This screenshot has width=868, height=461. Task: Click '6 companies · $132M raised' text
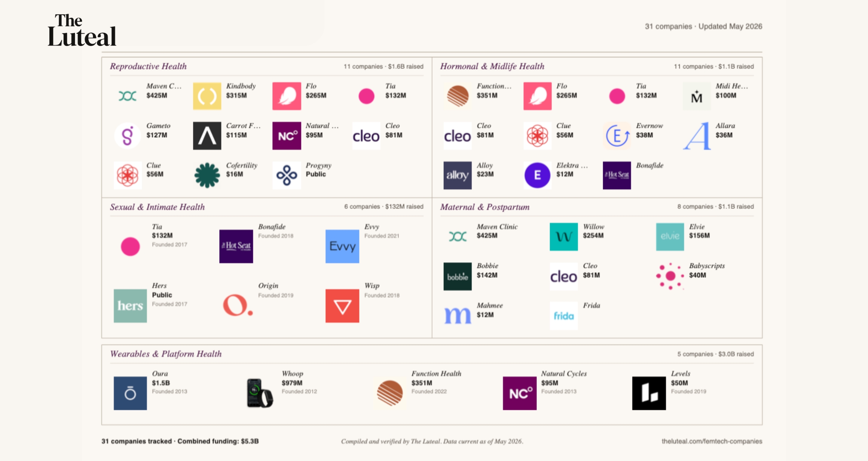click(x=384, y=207)
